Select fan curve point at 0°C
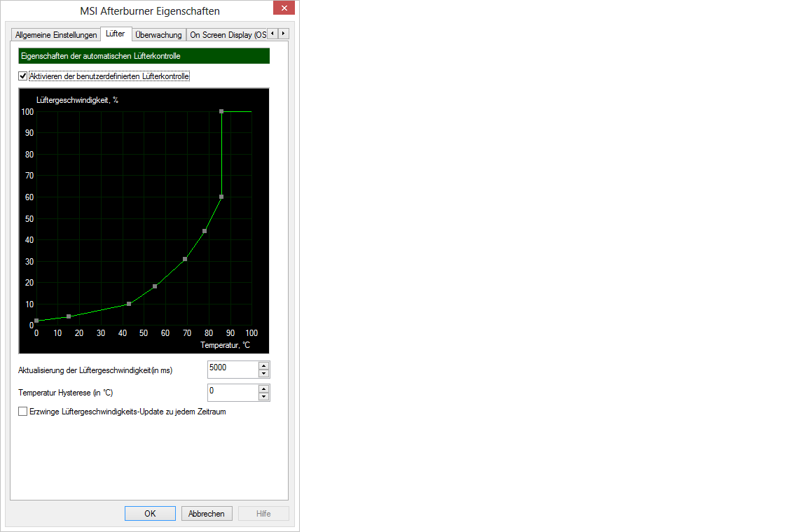Image resolution: width=807 pixels, height=532 pixels. (x=36, y=321)
